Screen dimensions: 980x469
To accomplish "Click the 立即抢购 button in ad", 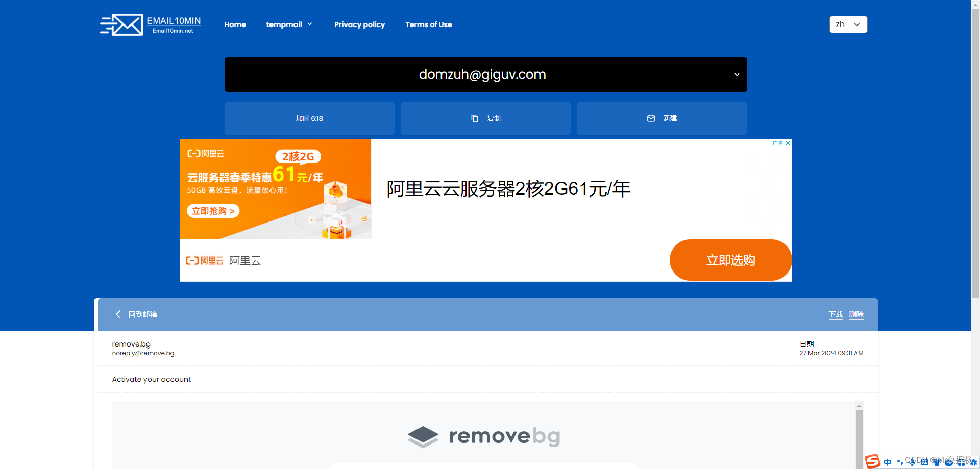I will coord(213,211).
